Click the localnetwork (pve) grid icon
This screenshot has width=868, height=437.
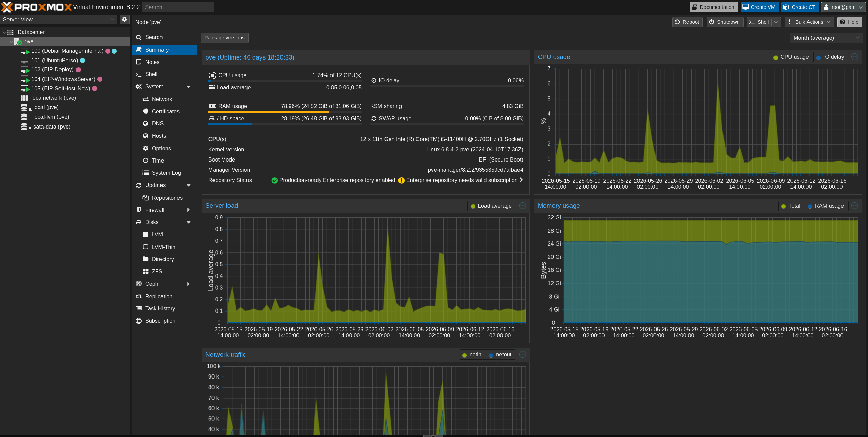tap(24, 98)
